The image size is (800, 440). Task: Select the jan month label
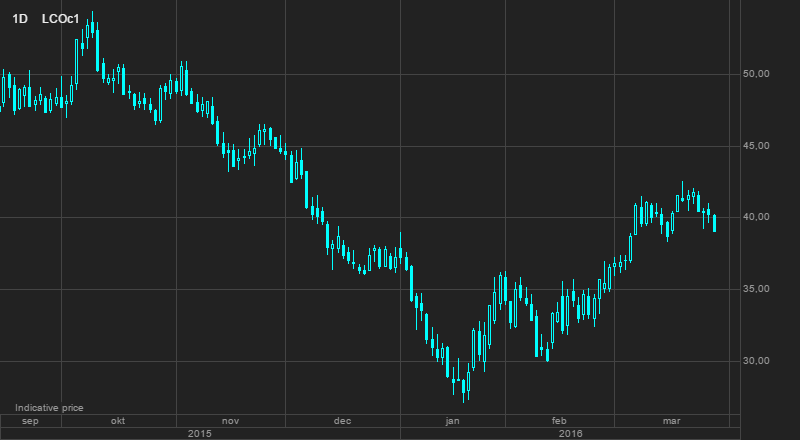(x=451, y=421)
